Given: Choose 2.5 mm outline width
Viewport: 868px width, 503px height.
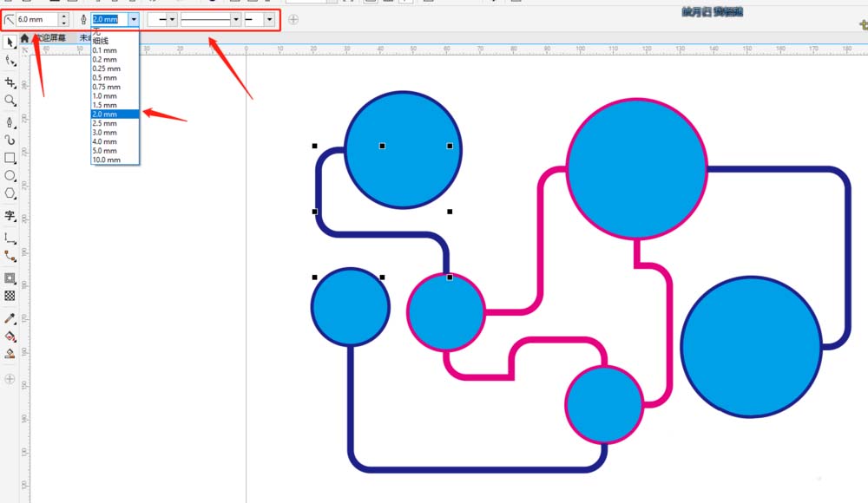Looking at the screenshot, I should 115,123.
